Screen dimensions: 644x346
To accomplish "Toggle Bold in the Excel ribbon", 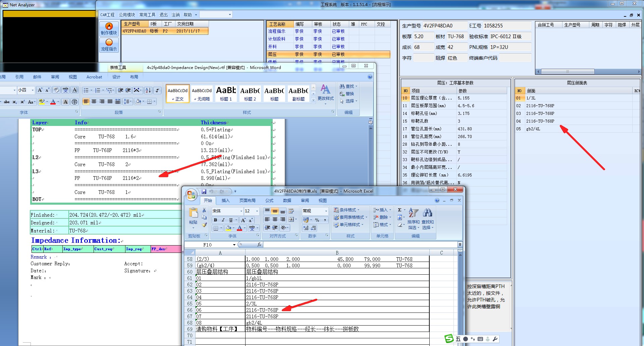I will tap(215, 220).
